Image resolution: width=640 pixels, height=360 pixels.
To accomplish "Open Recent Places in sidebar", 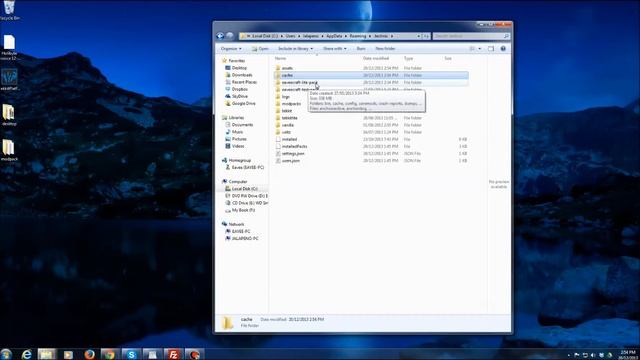I will (x=244, y=82).
